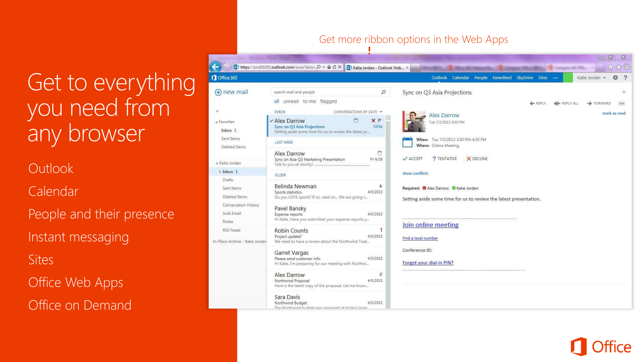
Task: Show only flagged messages
Action: click(328, 101)
